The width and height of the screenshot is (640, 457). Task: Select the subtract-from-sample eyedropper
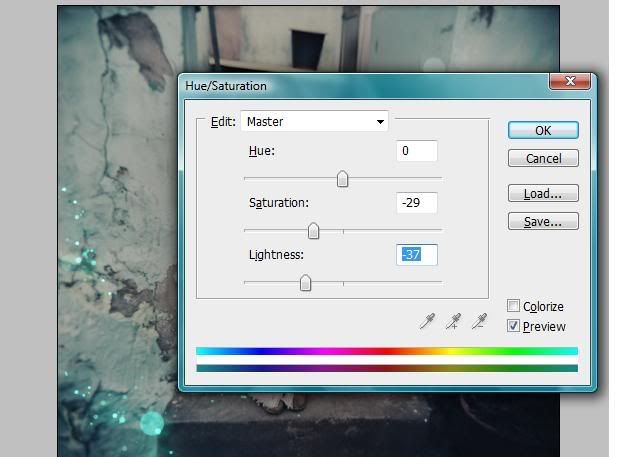tap(479, 321)
